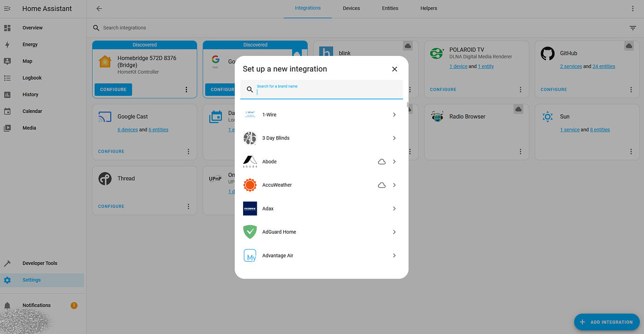The image size is (644, 334).
Task: Open the 24 entities link on the GitHub card
Action: (x=603, y=66)
